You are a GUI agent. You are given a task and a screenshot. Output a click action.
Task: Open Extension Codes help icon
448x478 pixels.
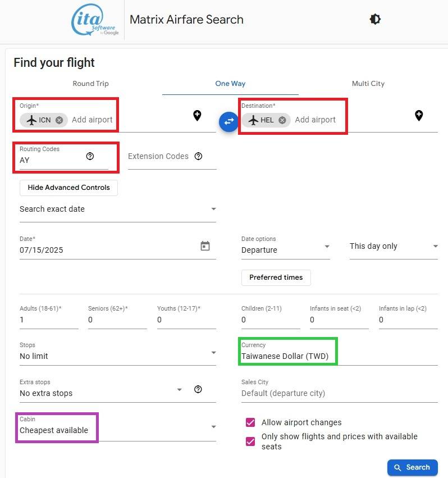coord(198,156)
